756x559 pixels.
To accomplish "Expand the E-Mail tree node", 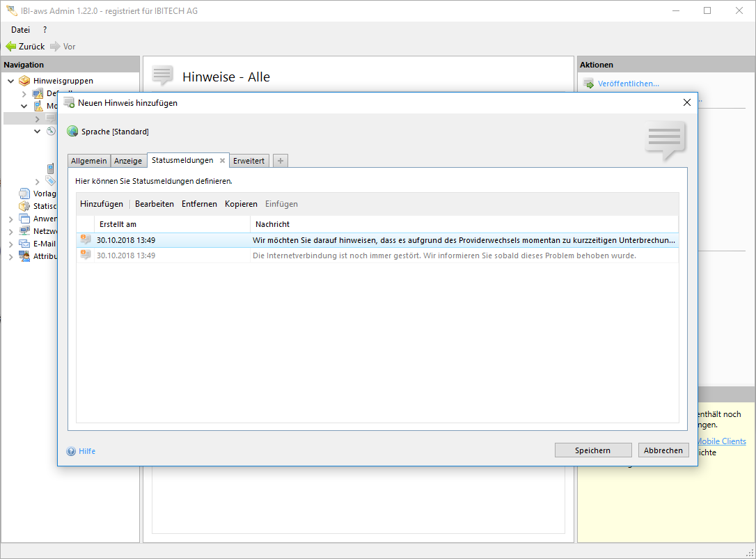I will (10, 244).
